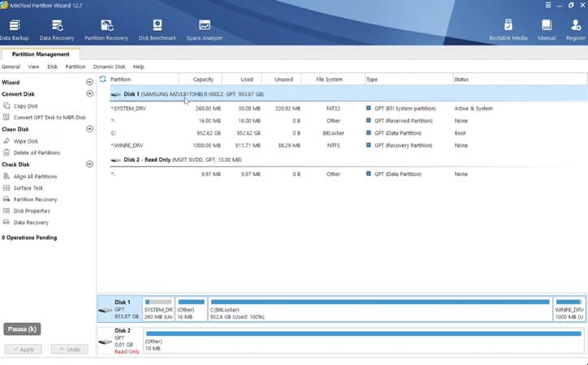Click the Register icon
588x365 pixels.
[x=576, y=30]
